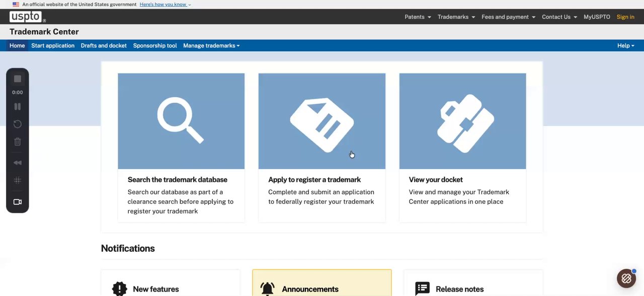Open the Sponsorship tool

point(155,45)
